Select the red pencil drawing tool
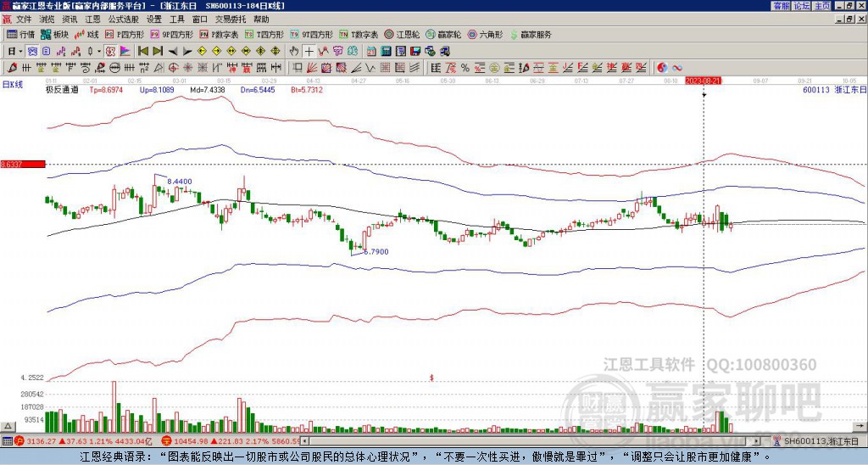Screen dimensions: 868x465 (x=11, y=68)
